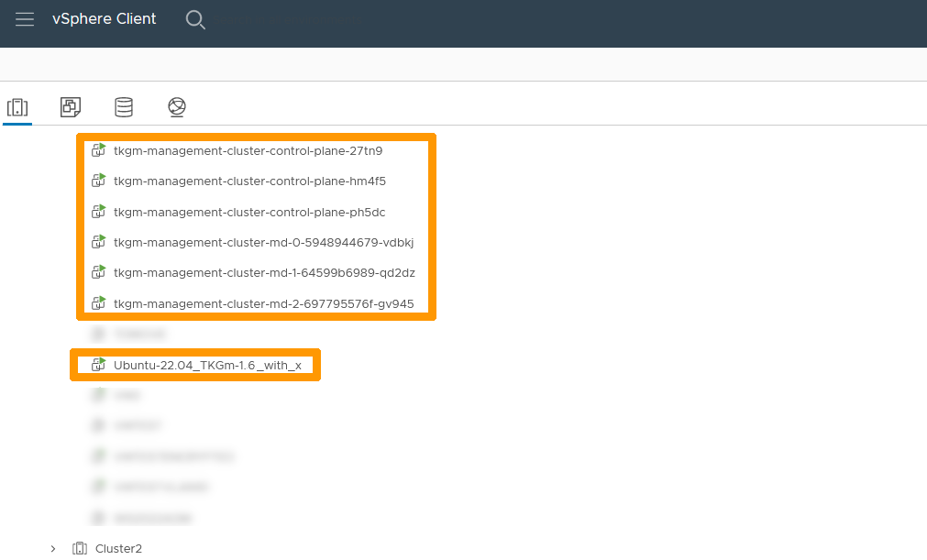Click VM icon beside Ubuntu-22.04_TKGm-1.6_with_x
927x560 pixels.
tap(99, 365)
